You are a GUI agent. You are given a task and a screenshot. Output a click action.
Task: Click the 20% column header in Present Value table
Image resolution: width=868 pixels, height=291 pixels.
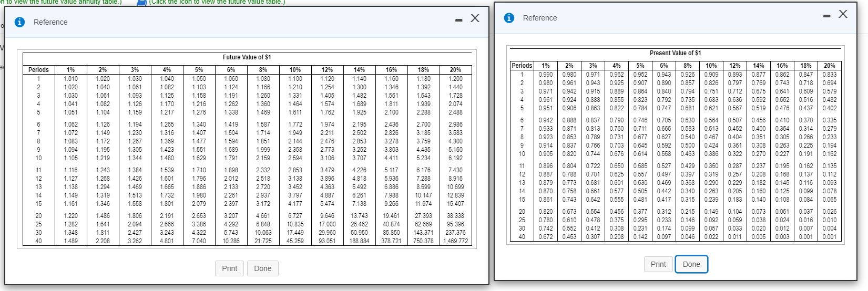830,66
